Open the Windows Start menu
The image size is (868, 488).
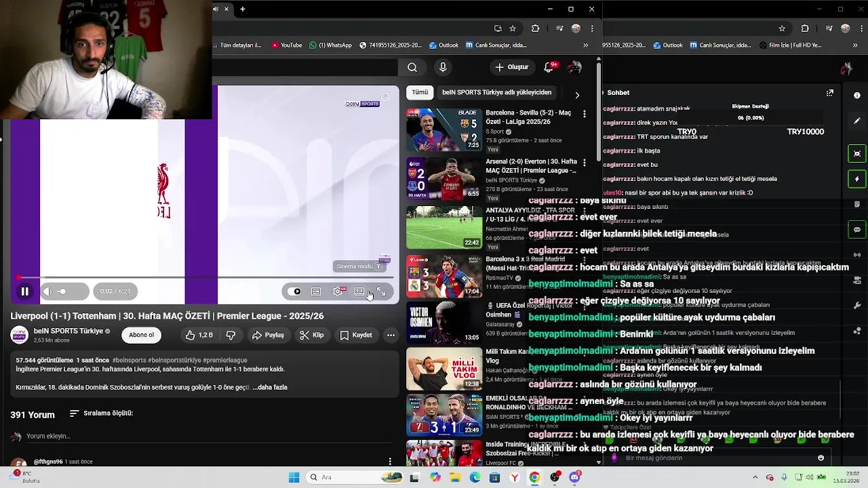tap(294, 478)
